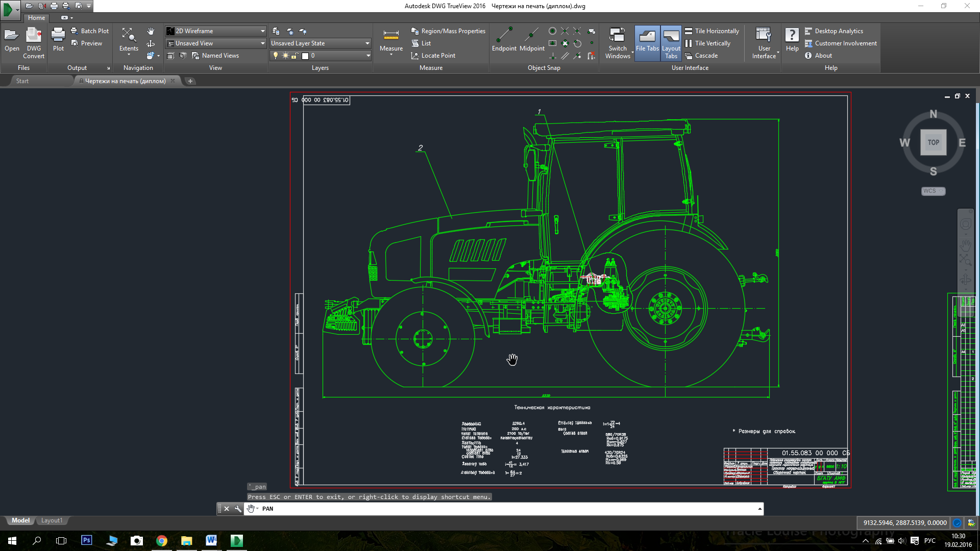Open About dialog
Viewport: 980px width, 551px height.
pyautogui.click(x=818, y=56)
